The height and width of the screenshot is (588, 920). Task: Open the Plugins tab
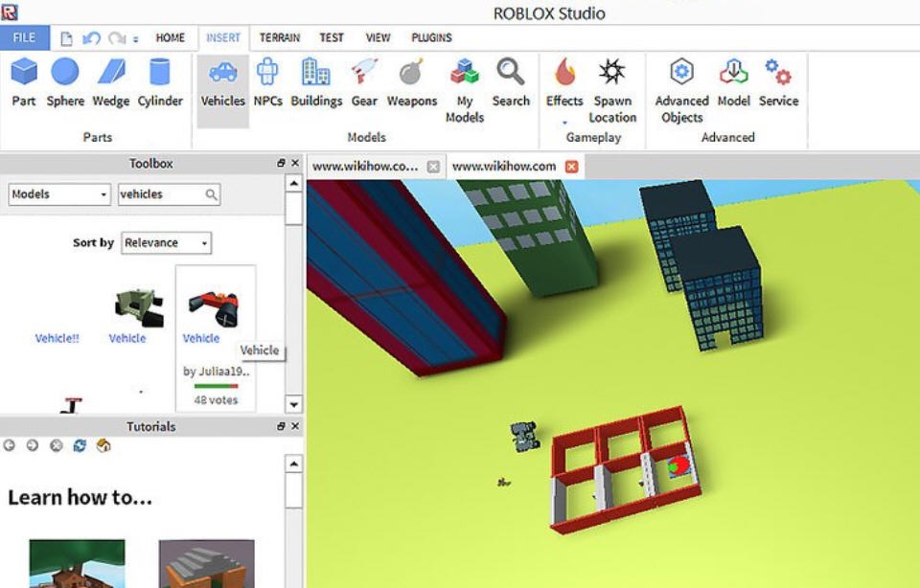click(431, 37)
